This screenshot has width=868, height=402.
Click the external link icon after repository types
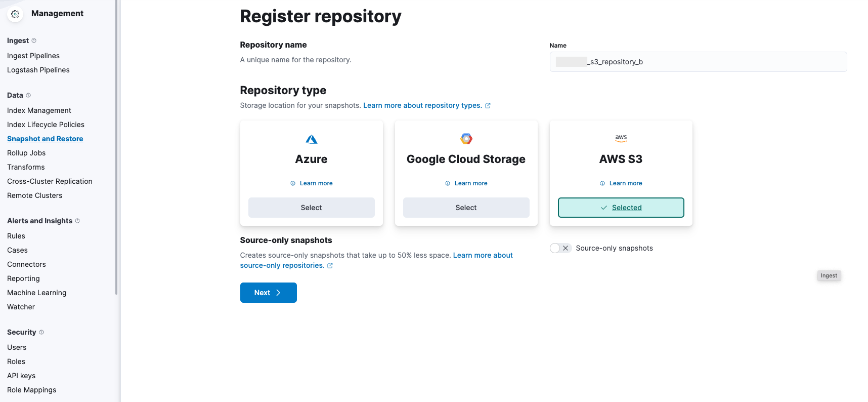pyautogui.click(x=488, y=106)
